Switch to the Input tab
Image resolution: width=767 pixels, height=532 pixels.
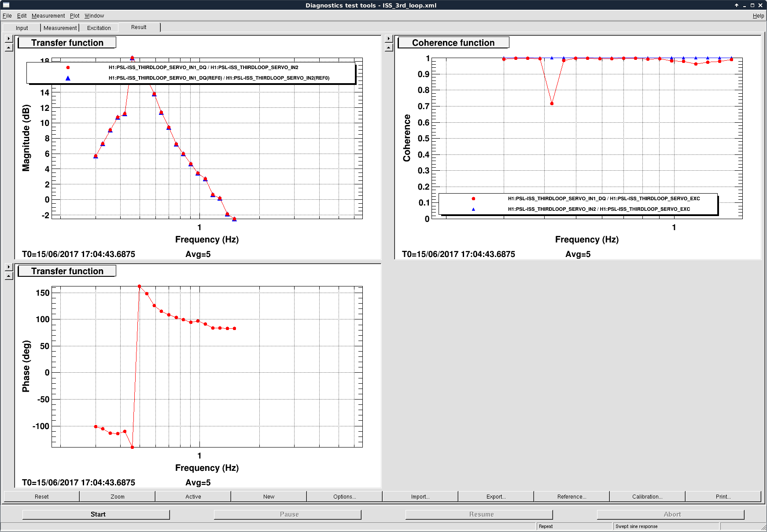coord(22,28)
